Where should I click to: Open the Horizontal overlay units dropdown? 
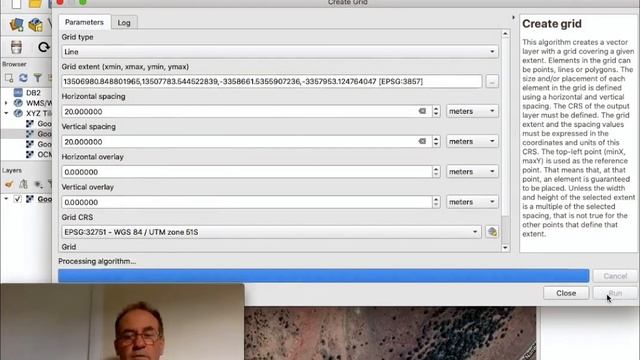[x=472, y=171]
